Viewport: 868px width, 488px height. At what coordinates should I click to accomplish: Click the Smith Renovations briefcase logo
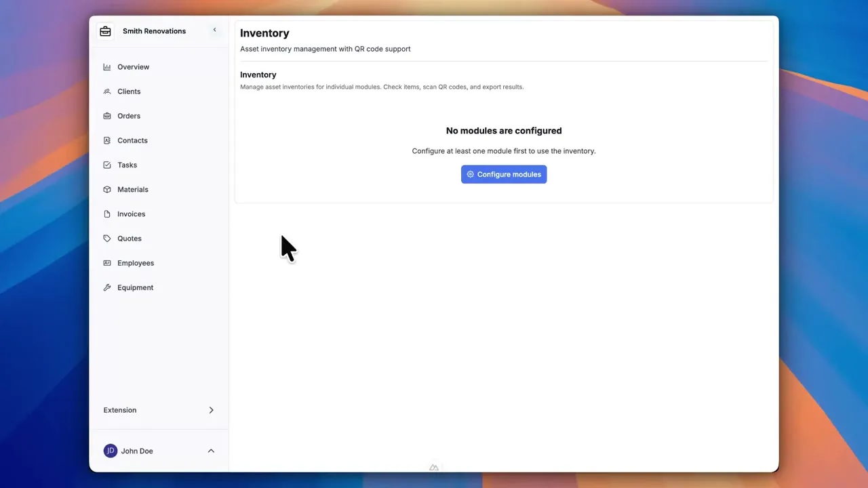(x=105, y=31)
